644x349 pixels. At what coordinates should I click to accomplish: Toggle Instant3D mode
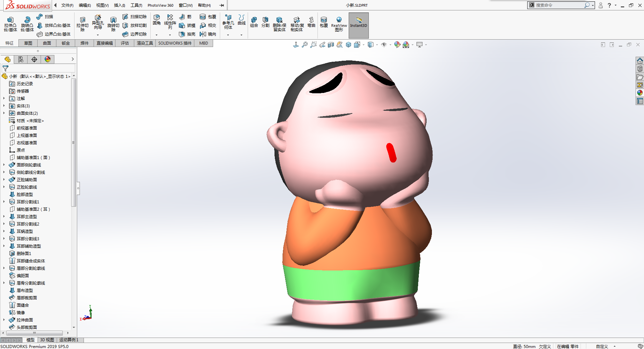pos(359,25)
